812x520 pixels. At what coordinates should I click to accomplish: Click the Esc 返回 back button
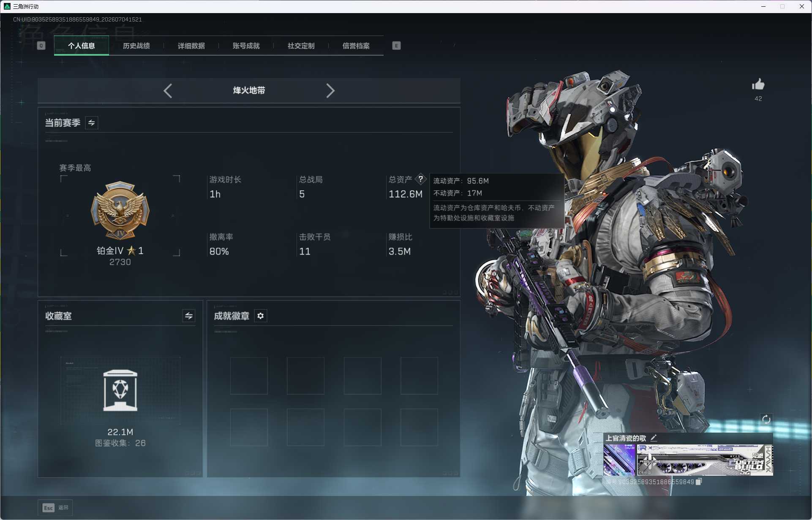tap(55, 507)
